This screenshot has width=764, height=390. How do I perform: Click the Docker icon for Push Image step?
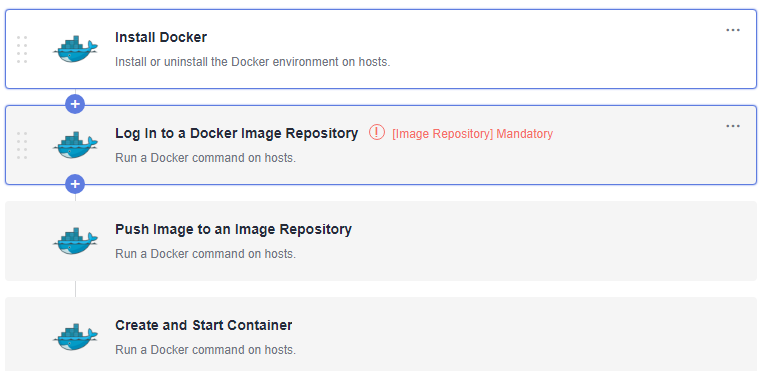coord(76,241)
